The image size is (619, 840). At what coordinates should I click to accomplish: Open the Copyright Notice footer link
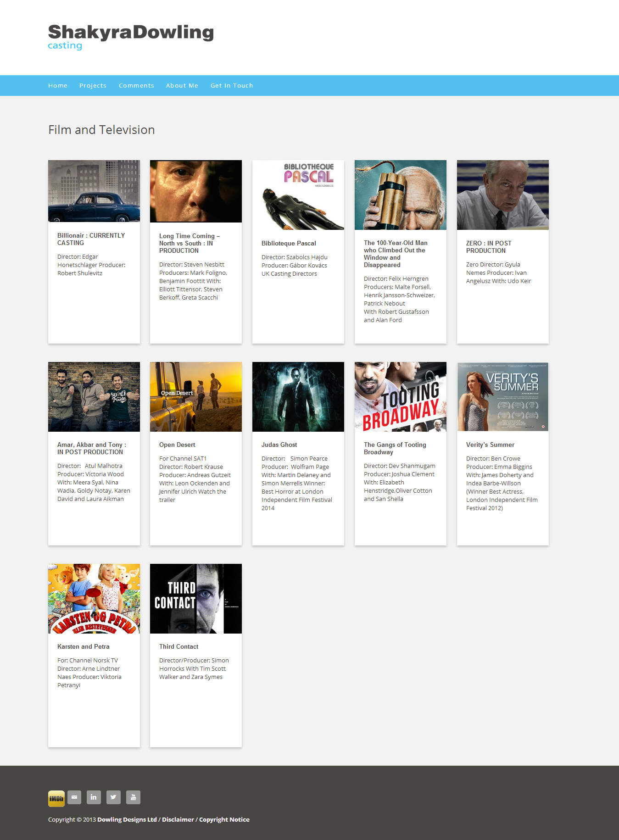224,819
